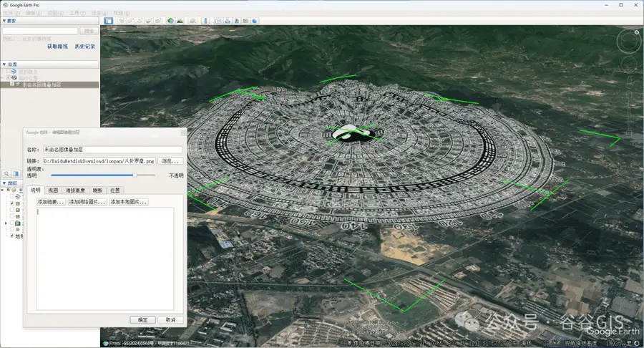The width and height of the screenshot is (644, 348).
Task: Toggle the sidebar button in toolbar
Action: [x=109, y=21]
